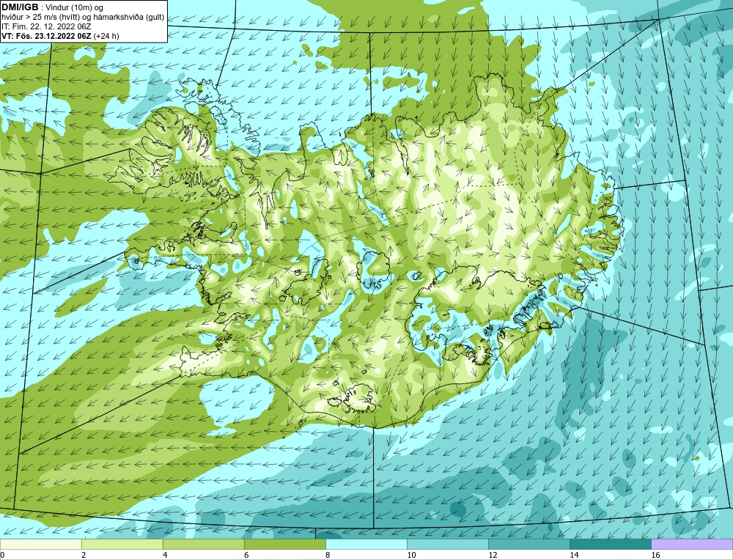Click the legend value '12'

coord(493,555)
